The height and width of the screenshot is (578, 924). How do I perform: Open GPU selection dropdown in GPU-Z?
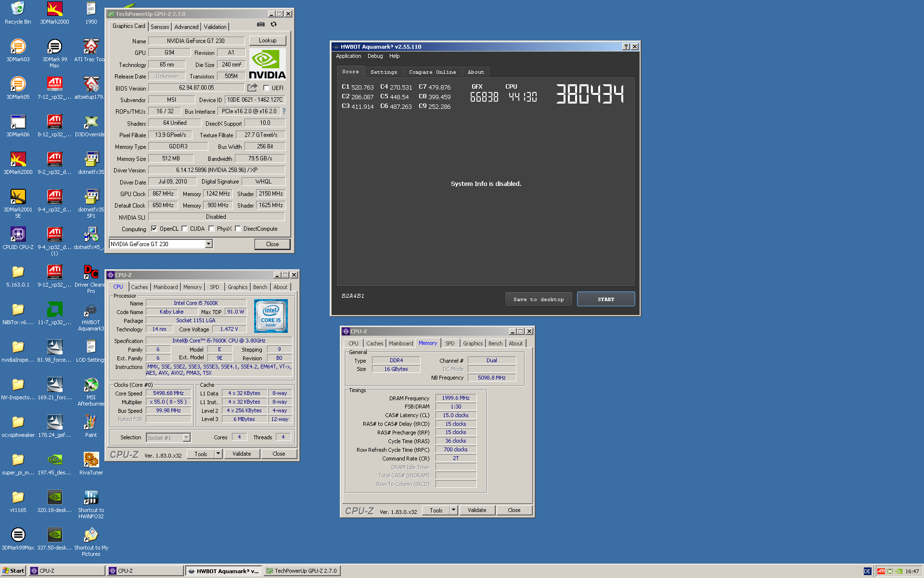208,244
